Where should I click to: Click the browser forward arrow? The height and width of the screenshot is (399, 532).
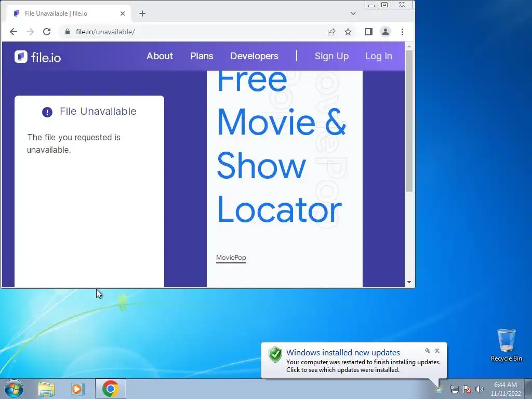30,32
